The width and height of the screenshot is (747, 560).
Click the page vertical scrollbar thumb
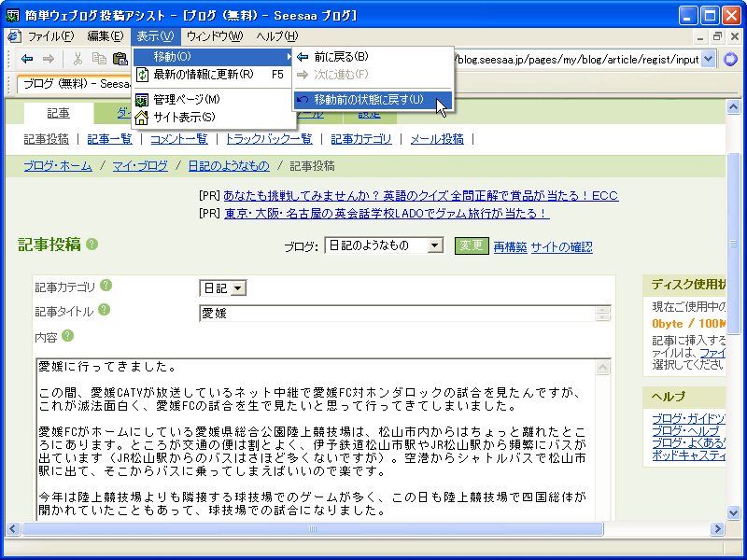tap(733, 244)
